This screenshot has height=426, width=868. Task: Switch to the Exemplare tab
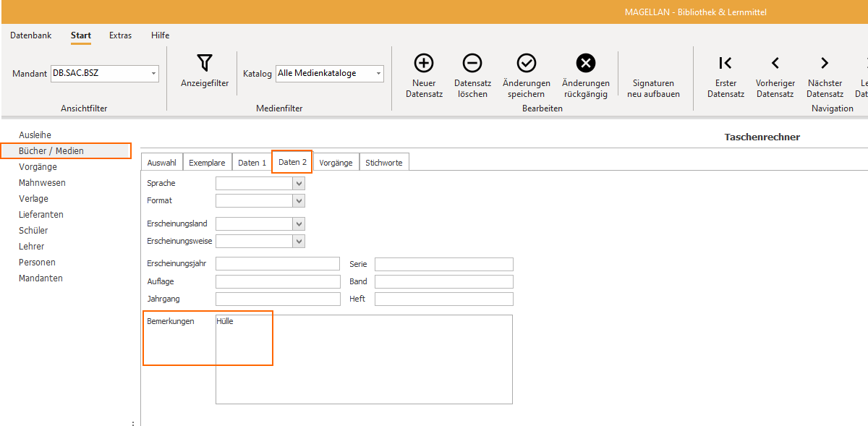tap(207, 163)
